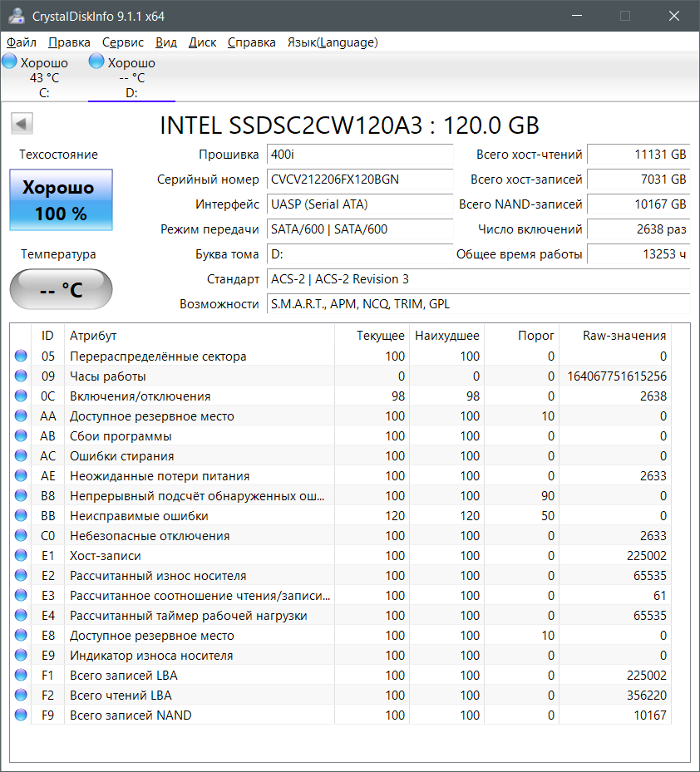Select the Индикатор износа носителя row
The image size is (700, 772).
coord(341,656)
